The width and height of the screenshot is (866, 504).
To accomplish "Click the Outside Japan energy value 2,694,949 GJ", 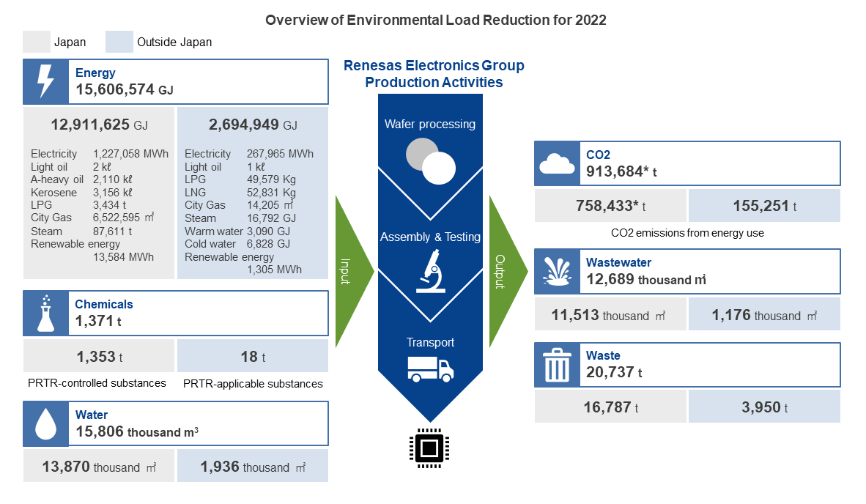I will tap(253, 125).
